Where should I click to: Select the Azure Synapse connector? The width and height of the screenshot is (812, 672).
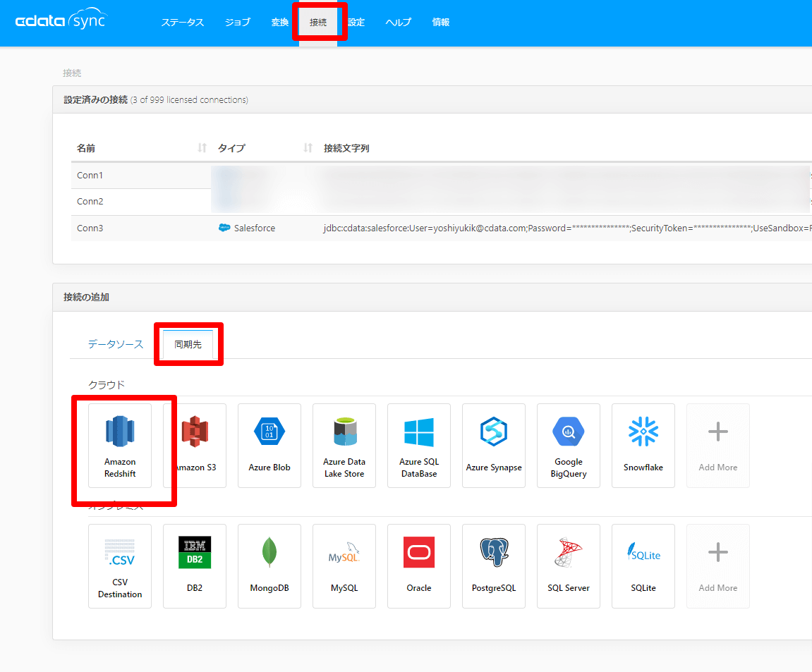(494, 445)
